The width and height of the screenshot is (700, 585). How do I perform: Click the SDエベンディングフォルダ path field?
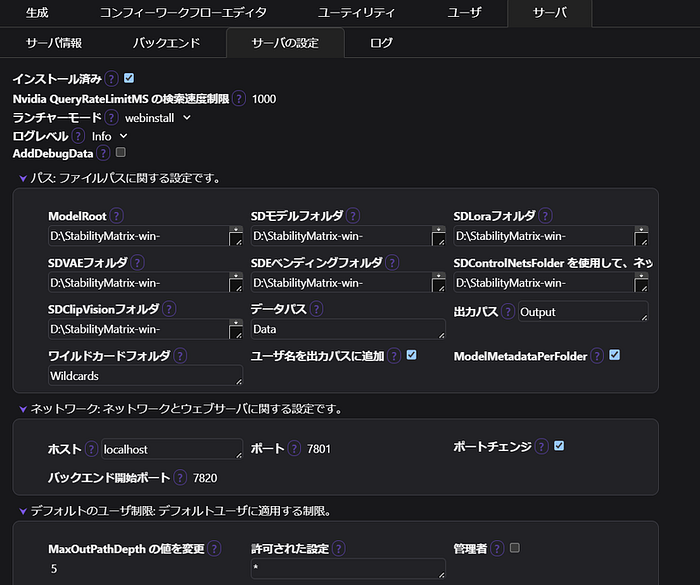(348, 283)
